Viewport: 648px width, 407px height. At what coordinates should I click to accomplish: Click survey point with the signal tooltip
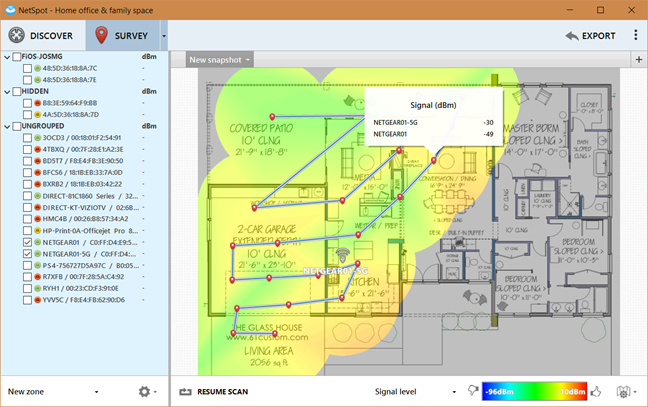click(434, 160)
